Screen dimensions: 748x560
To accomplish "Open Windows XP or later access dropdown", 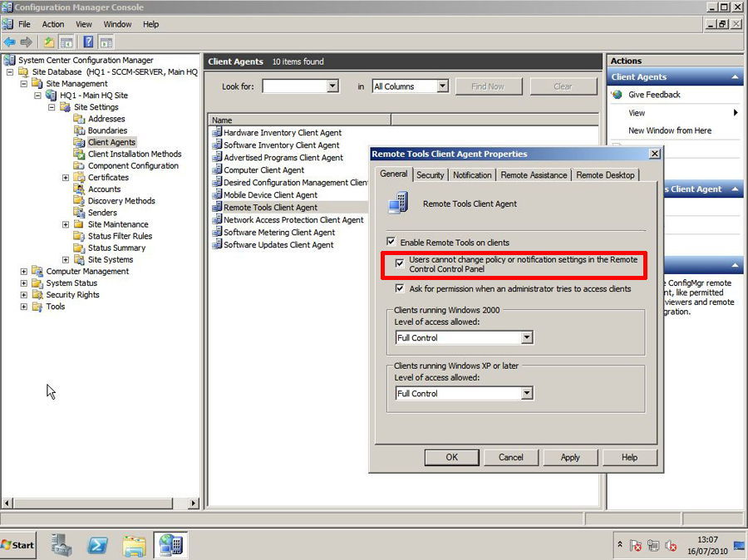I will click(x=527, y=393).
